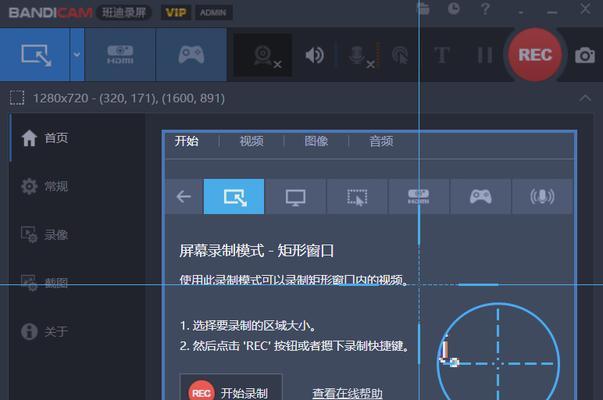
Task: Toggle mouse click effects icon
Action: [x=400, y=55]
